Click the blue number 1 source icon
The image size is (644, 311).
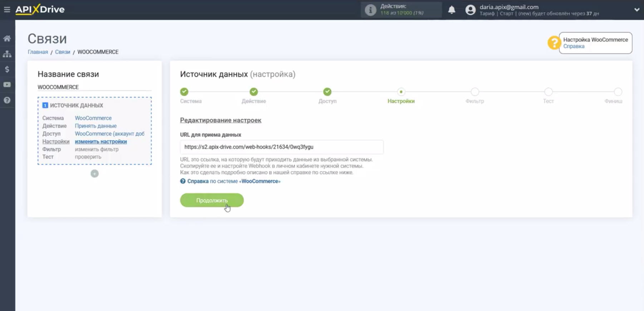tap(45, 105)
